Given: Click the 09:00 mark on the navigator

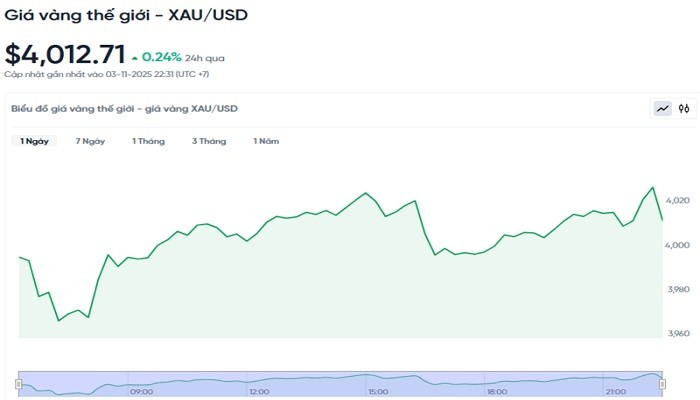Looking at the screenshot, I should 142,392.
